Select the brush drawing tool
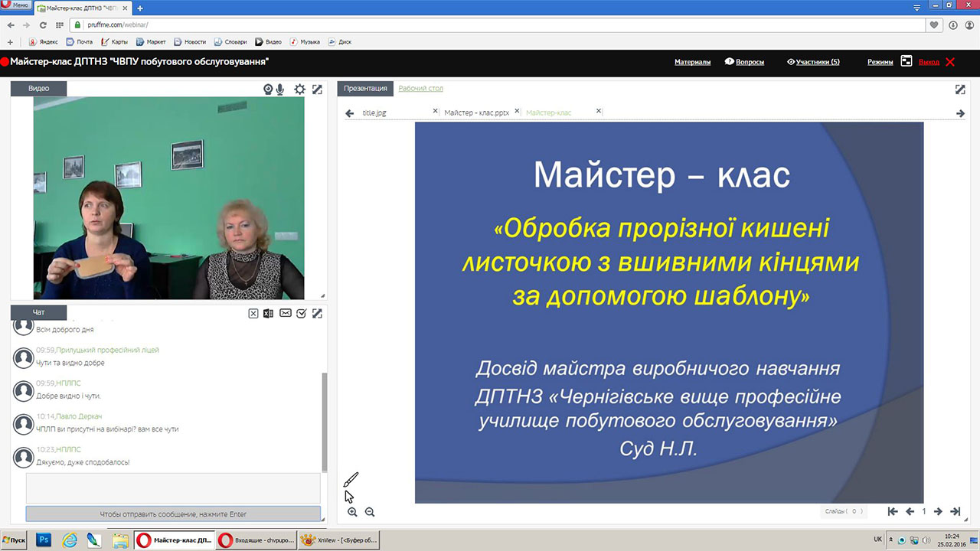 (351, 480)
